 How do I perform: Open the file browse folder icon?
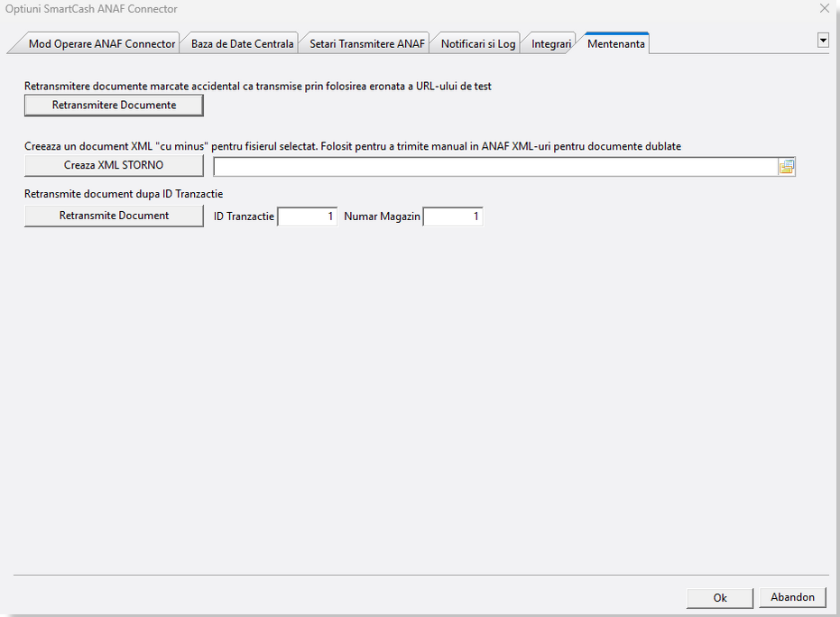pyautogui.click(x=786, y=167)
